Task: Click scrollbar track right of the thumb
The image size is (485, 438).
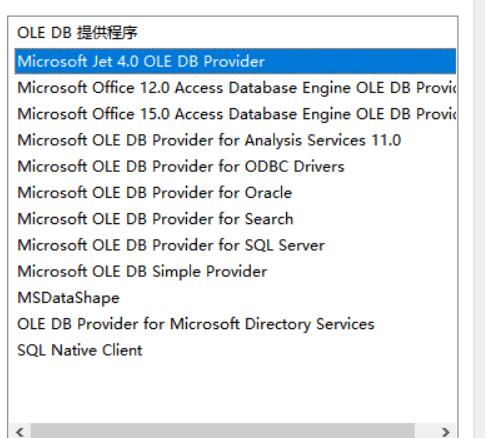Action: (425, 431)
